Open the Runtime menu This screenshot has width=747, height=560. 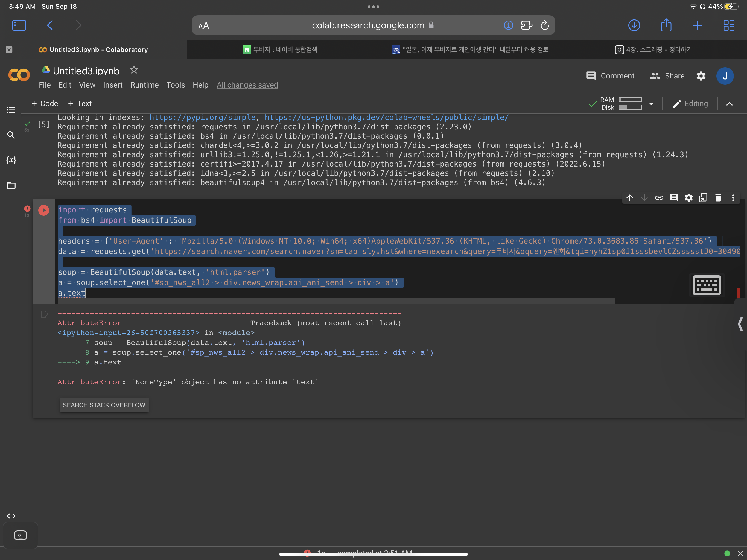tap(145, 85)
